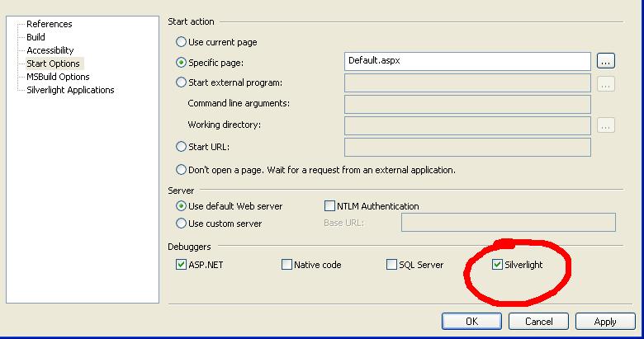Choose Start external program option
The image size is (644, 339).
(x=181, y=82)
